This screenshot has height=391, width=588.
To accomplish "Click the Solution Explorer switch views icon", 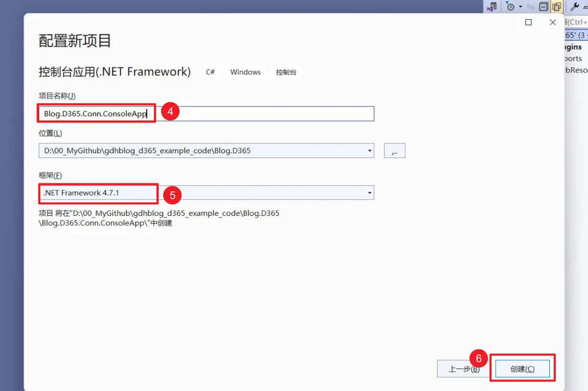I will [x=491, y=7].
